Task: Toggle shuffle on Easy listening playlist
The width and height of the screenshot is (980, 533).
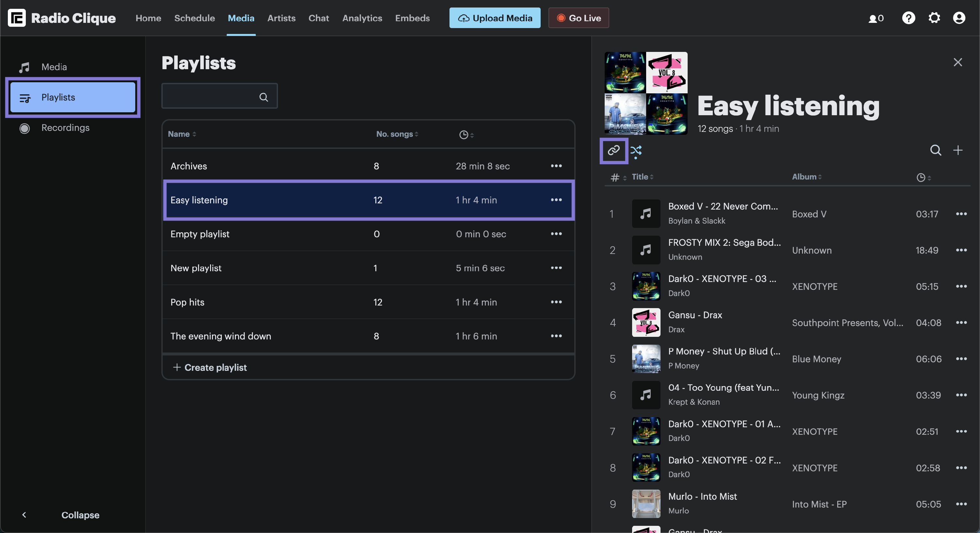Action: tap(636, 151)
